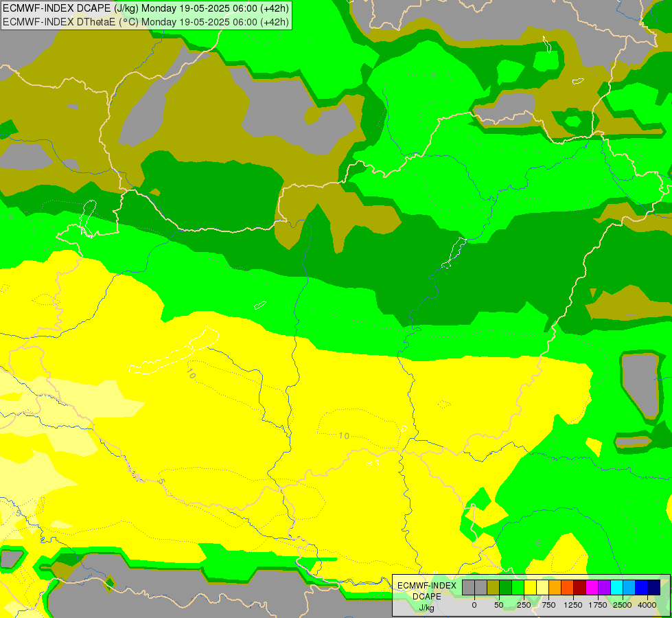The height and width of the screenshot is (618, 672).
Task: Click the dark red legend swatch
Action: pyautogui.click(x=580, y=588)
